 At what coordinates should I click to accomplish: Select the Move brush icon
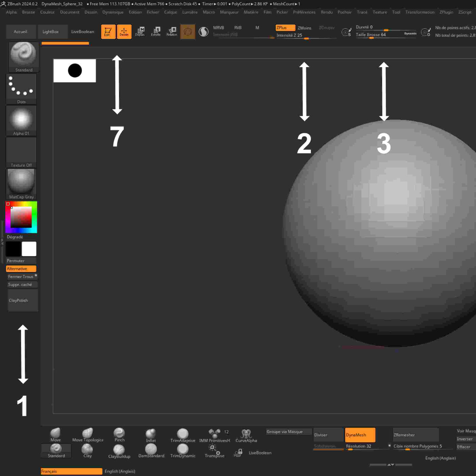55,433
